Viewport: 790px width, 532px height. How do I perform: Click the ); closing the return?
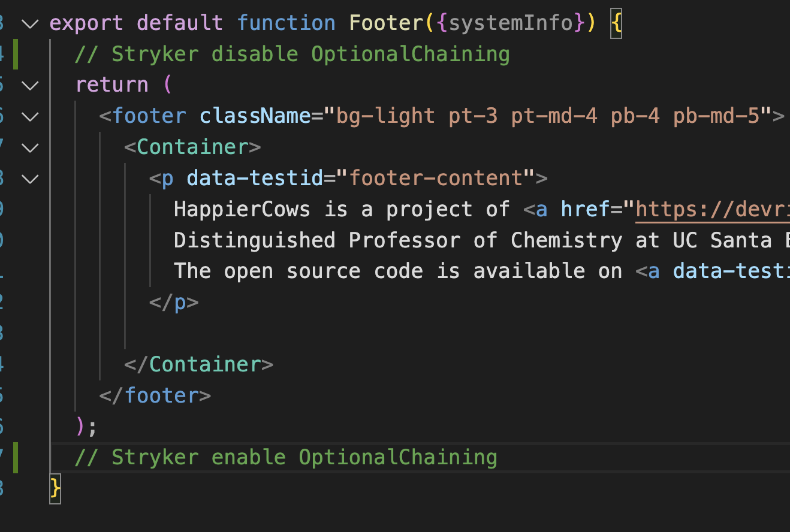coord(86,427)
